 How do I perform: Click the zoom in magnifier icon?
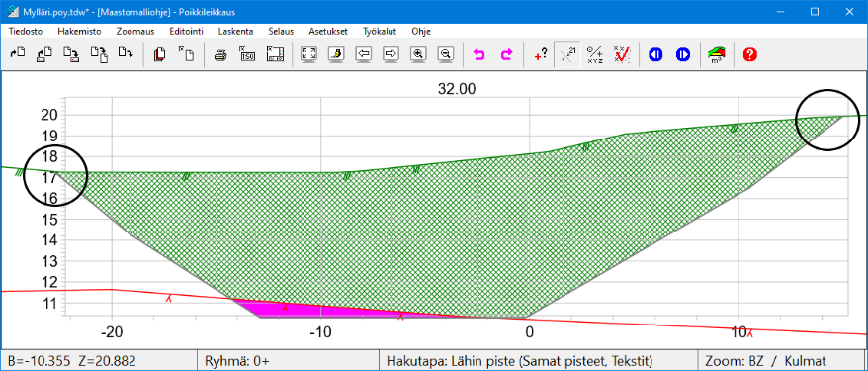point(418,54)
